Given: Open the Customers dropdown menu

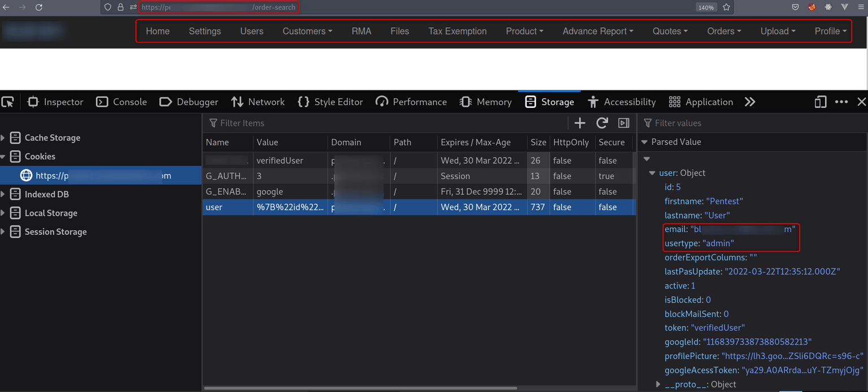Looking at the screenshot, I should coord(307,31).
